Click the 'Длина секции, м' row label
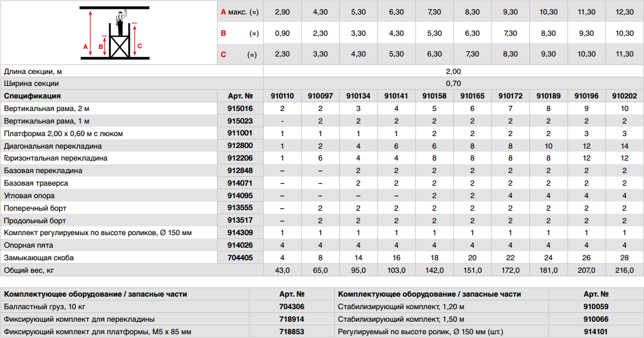Viewport: 644px width, 338px height. pyautogui.click(x=33, y=71)
